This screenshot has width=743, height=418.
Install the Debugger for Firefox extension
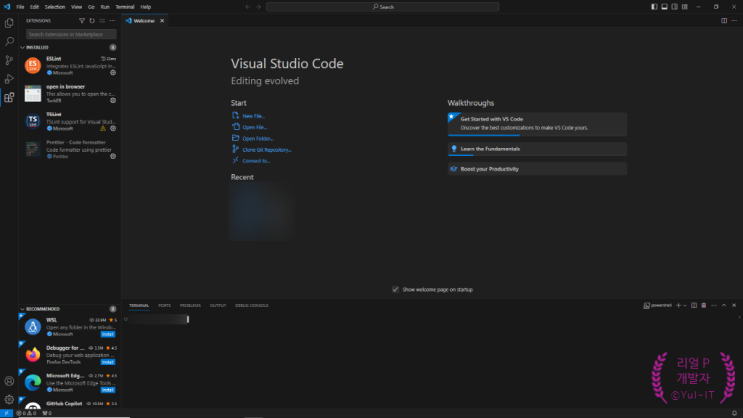tap(108, 362)
